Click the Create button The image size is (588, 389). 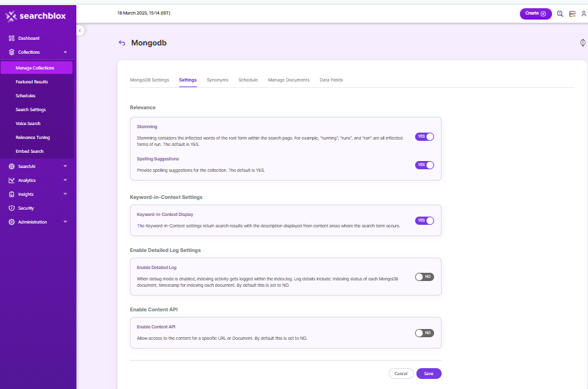pos(536,14)
